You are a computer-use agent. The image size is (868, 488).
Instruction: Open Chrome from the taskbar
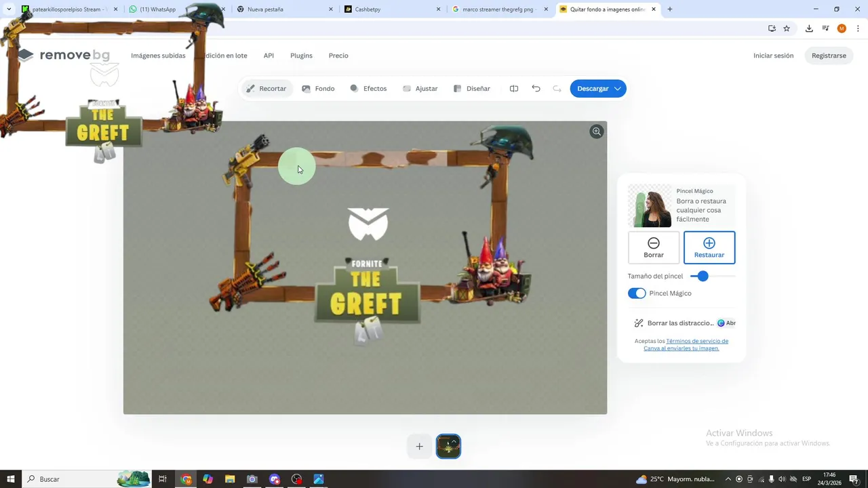(x=186, y=479)
